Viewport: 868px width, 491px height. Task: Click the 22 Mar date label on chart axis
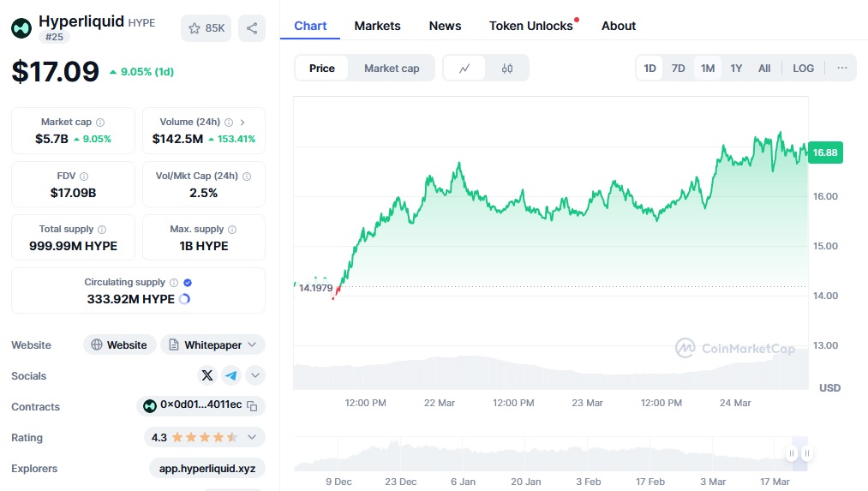[440, 403]
